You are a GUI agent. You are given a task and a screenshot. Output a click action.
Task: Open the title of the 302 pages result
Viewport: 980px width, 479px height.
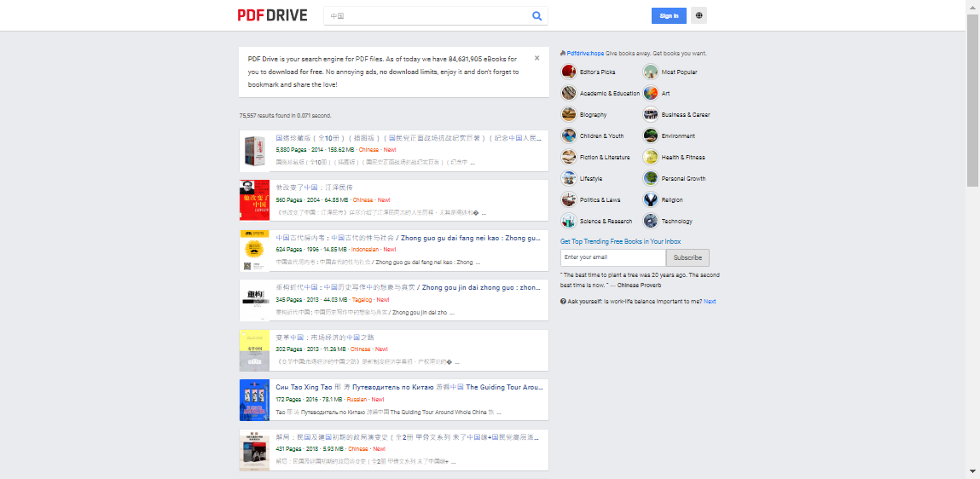coord(325,338)
